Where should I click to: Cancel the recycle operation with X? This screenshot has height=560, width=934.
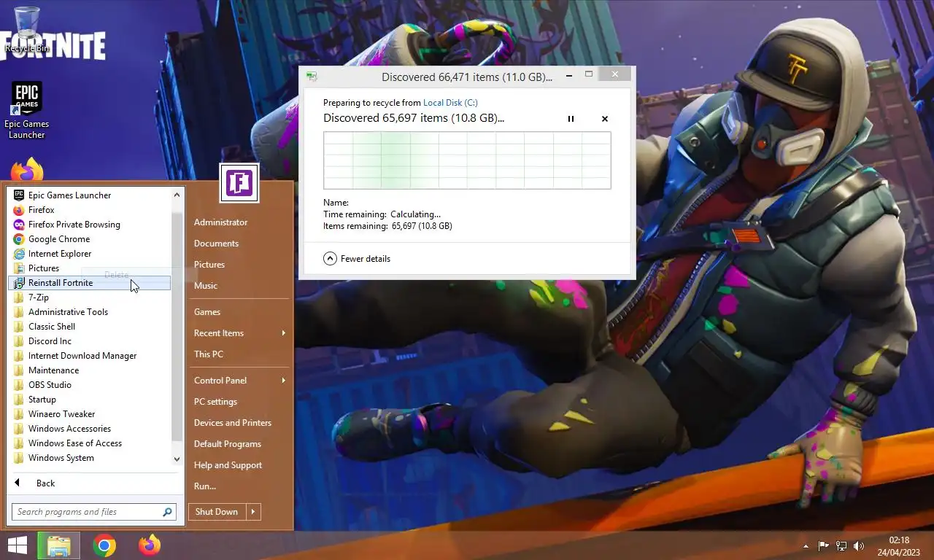pos(605,119)
